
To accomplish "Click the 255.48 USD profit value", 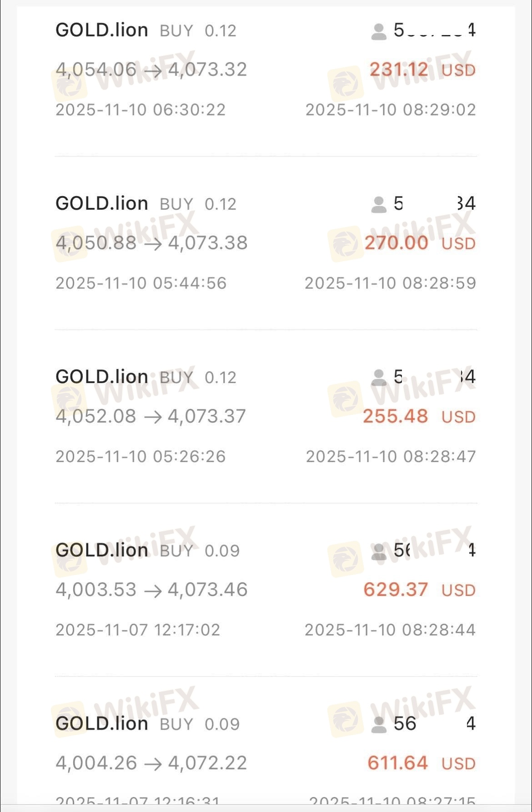I will point(395,416).
